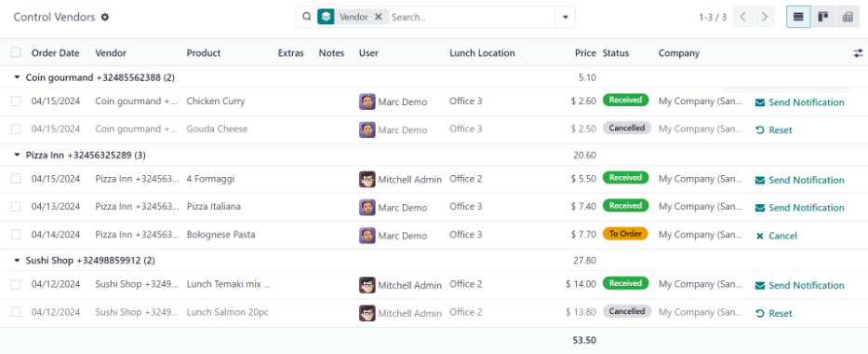Select the Chicken Curry row checkbox
The height and width of the screenshot is (354, 868).
coord(16,102)
